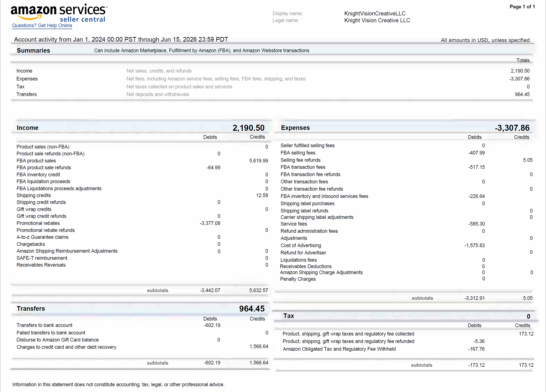
Task: Click the Transfers section heading
Action: (31, 309)
